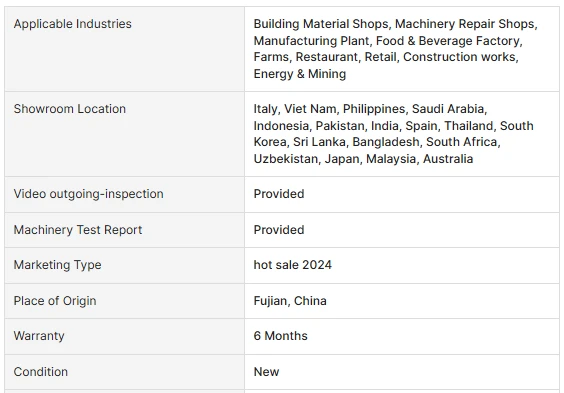Click the Condition label
Screen dimensions: 564x393
[x=41, y=372]
